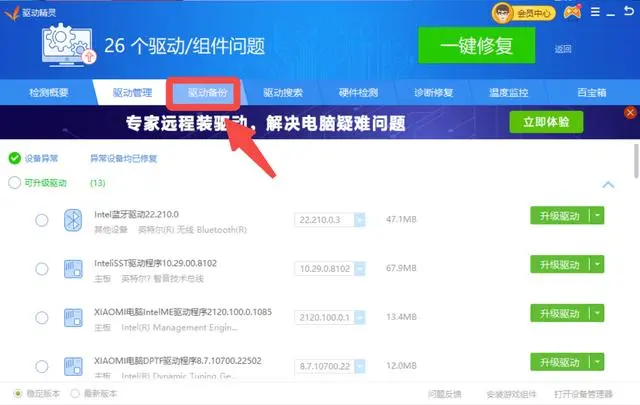640x405 pixels.
Task: Click the 驱动精灵 app logo
Action: point(10,13)
